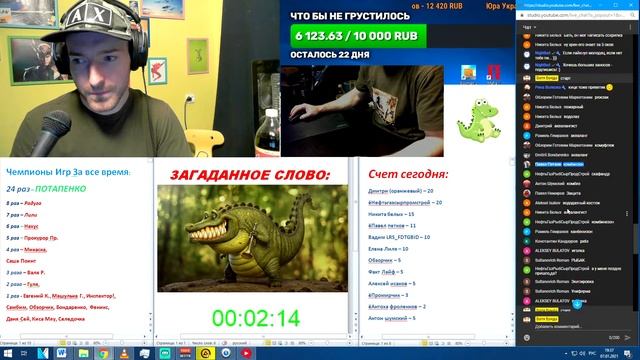Show hidden system tray icons

(x=565, y=353)
